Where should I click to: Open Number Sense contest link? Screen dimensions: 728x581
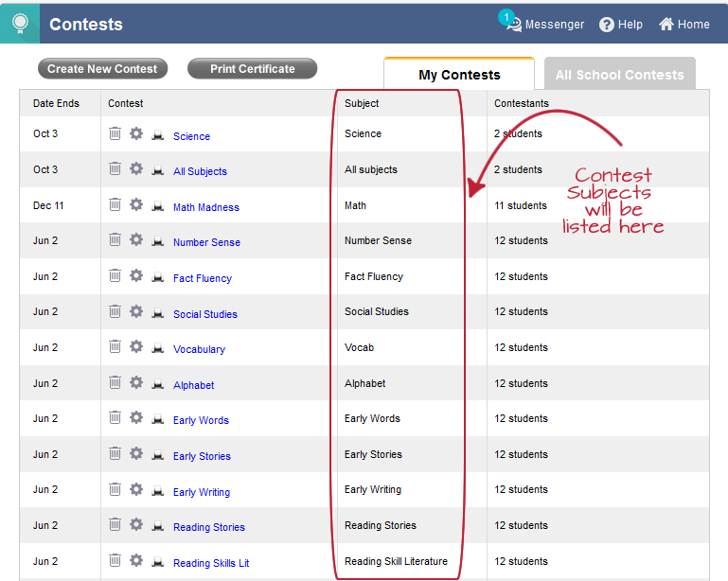(206, 242)
